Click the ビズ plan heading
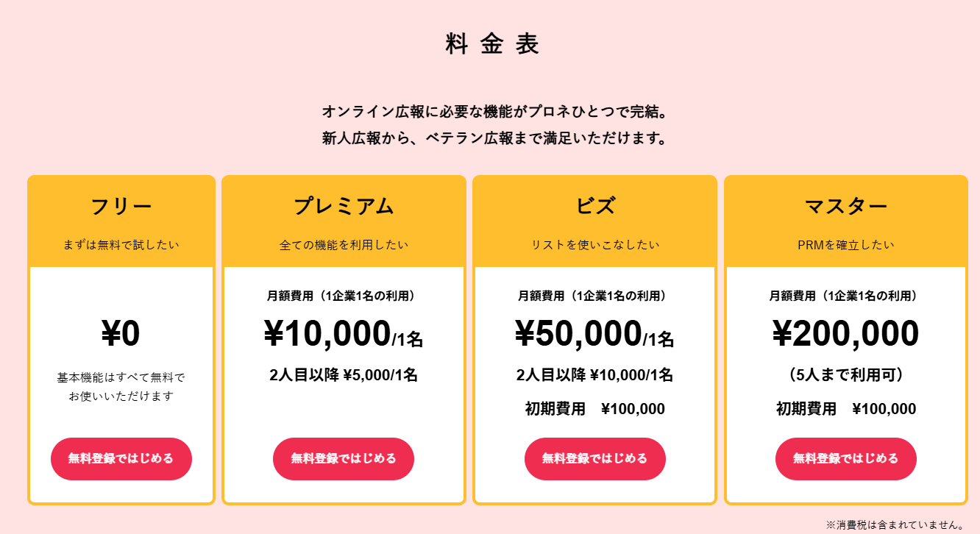980x534 pixels. click(594, 207)
